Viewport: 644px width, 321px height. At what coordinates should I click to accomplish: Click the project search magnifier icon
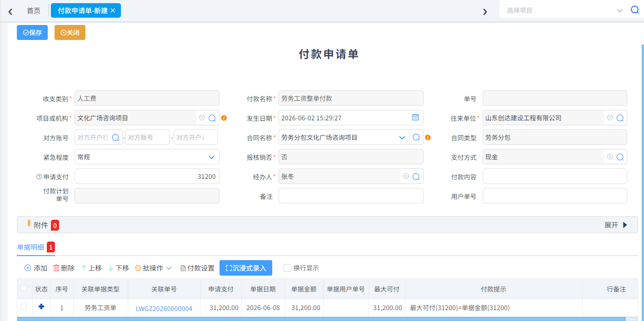click(x=635, y=10)
